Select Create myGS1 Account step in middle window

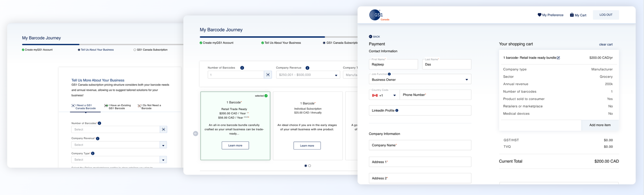(216, 43)
